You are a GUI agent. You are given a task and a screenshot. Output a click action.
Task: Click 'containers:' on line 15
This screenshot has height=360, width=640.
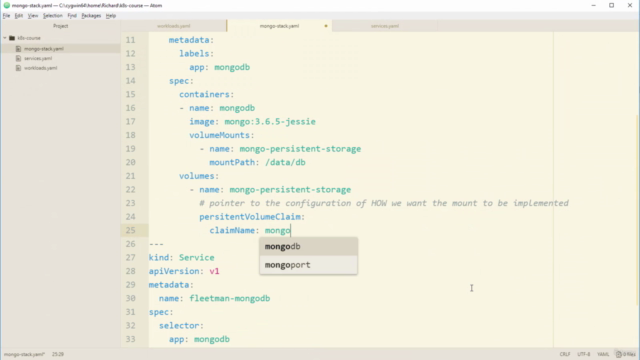207,94
